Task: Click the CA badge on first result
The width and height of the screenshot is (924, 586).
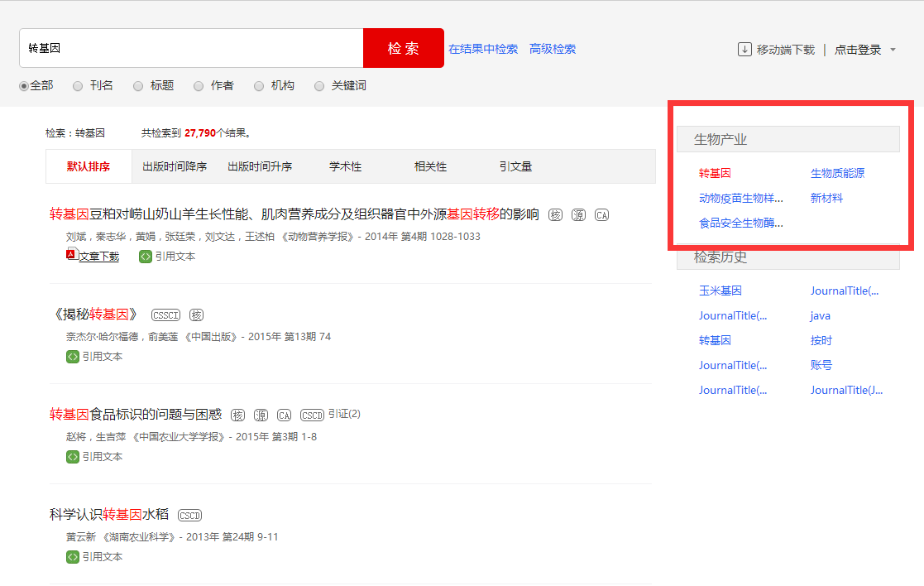Action: click(x=601, y=215)
